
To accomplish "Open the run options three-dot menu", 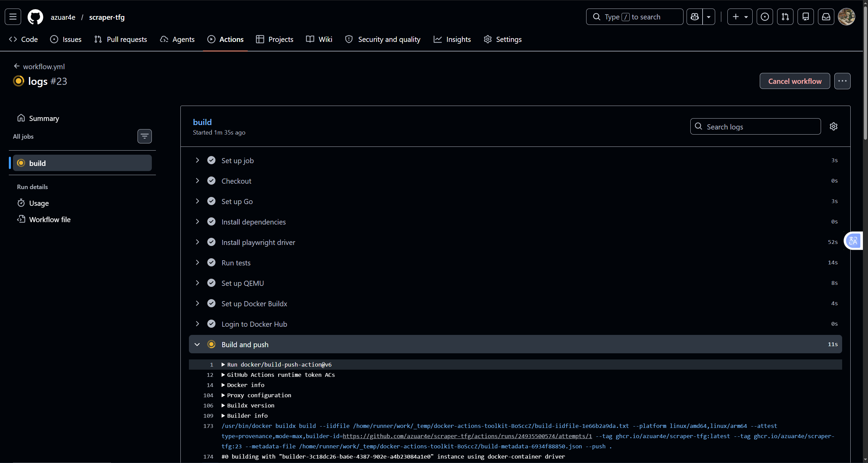I will tap(842, 81).
